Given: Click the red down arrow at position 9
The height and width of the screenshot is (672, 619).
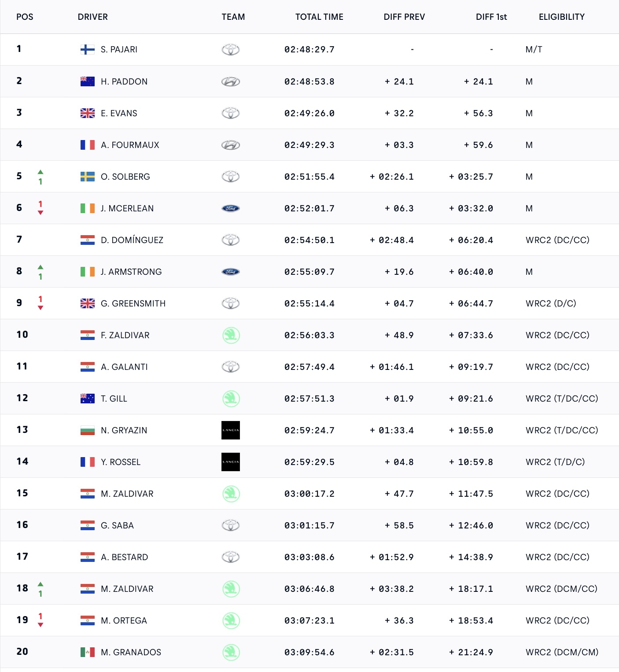Looking at the screenshot, I should pyautogui.click(x=41, y=308).
